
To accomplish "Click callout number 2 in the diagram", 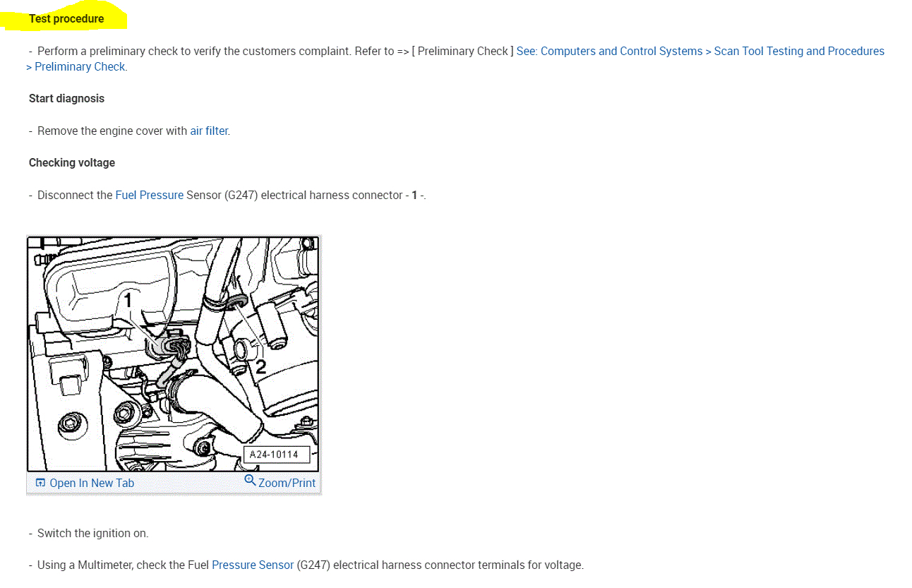I will click(260, 367).
